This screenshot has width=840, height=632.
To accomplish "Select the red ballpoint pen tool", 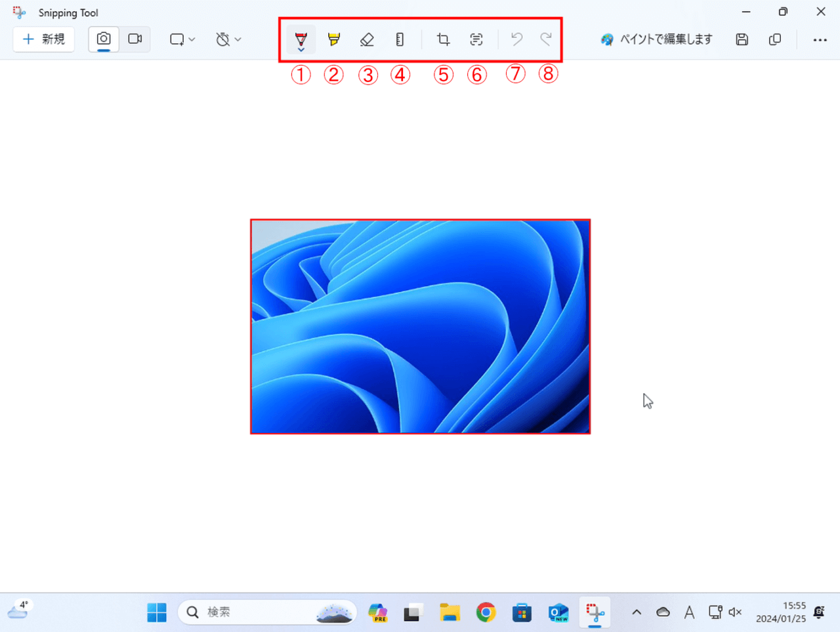I will coord(301,39).
